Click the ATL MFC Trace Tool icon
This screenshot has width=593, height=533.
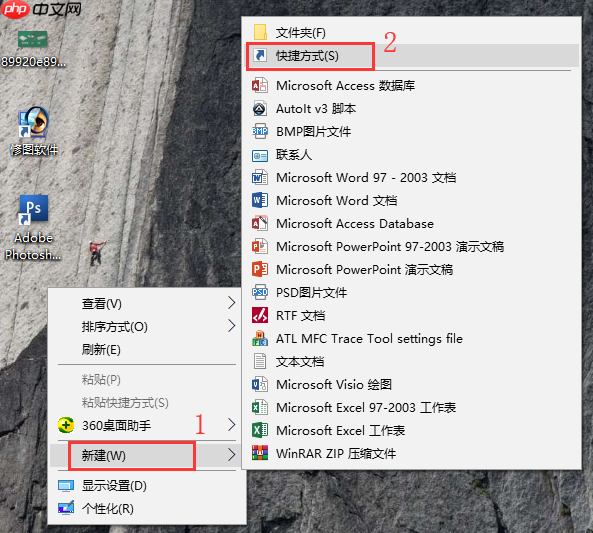tap(260, 338)
